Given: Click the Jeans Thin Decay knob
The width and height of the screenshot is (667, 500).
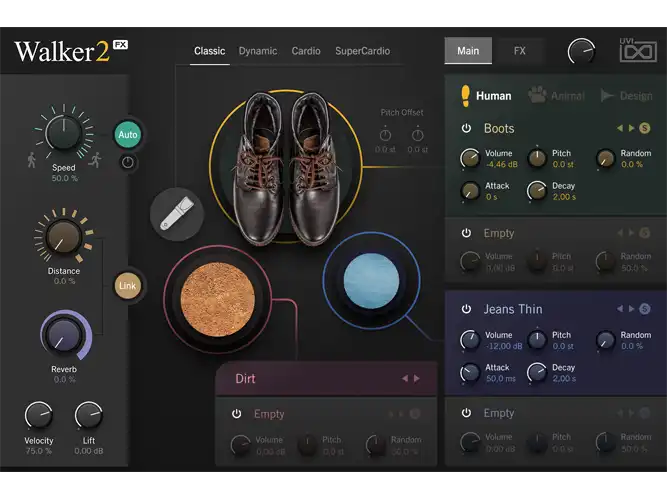Looking at the screenshot, I should pos(537,373).
